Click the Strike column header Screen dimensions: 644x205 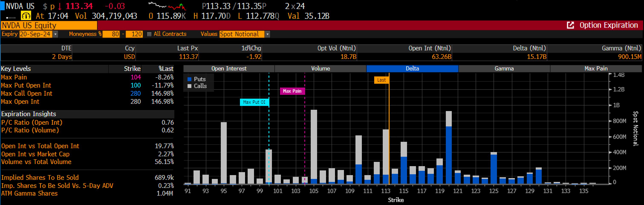(132, 69)
